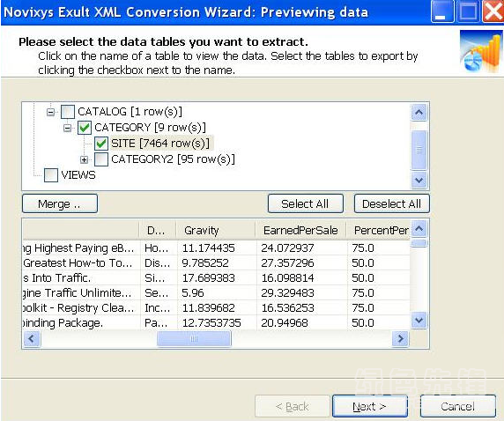Click the data grid scroll down arrow
Viewport: 504px width, 421px height.
(x=419, y=320)
